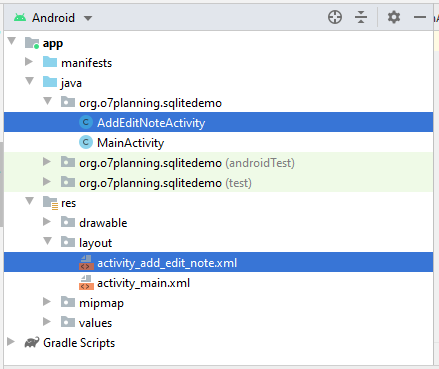Hide the project panel with minus icon
This screenshot has width=439, height=369.
tap(420, 17)
